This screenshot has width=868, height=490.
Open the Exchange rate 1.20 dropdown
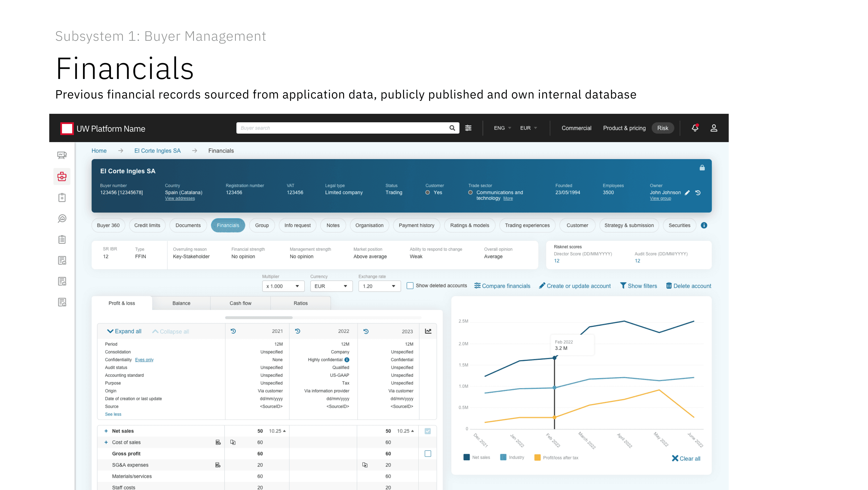click(379, 286)
